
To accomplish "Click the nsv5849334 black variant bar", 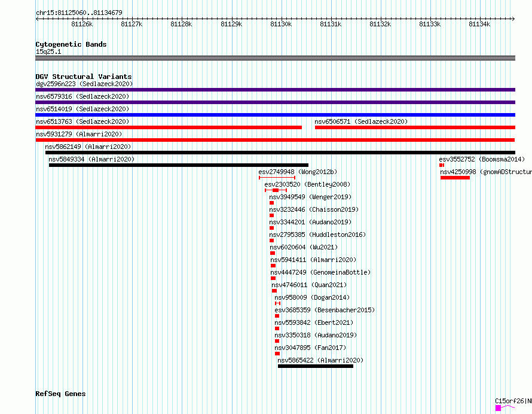I will 179,165.
